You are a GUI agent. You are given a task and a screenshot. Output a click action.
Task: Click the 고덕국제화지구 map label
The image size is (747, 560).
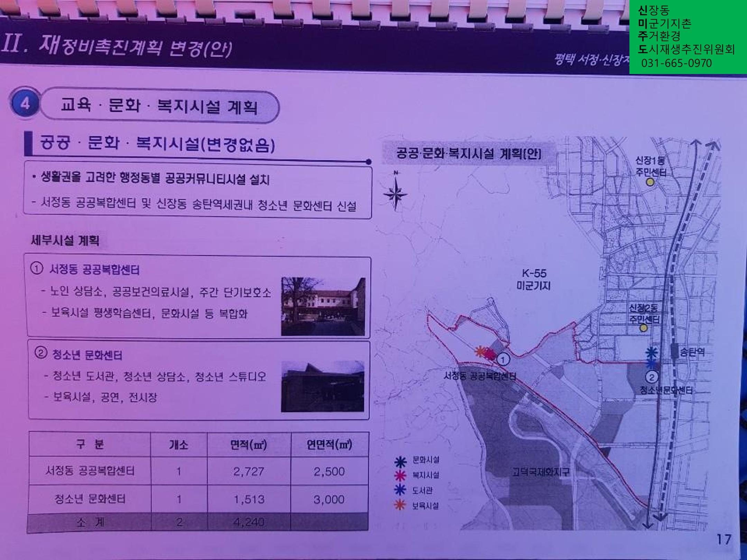[x=540, y=472]
